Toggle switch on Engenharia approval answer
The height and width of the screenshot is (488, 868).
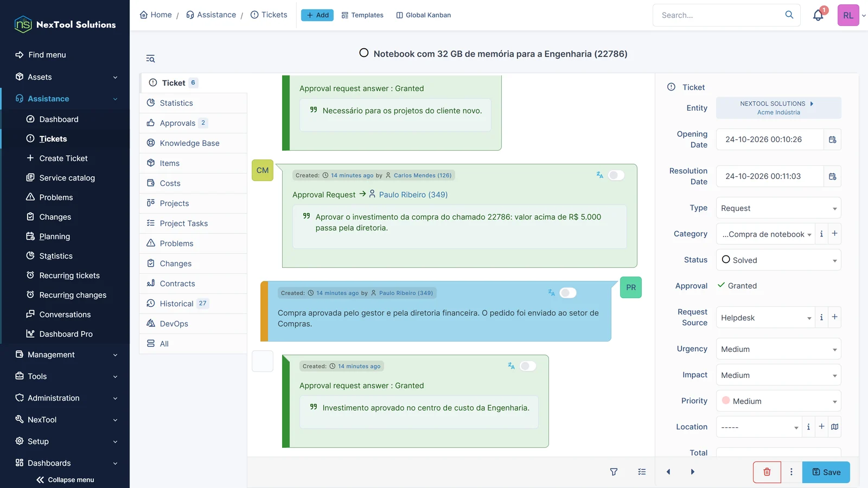click(528, 366)
